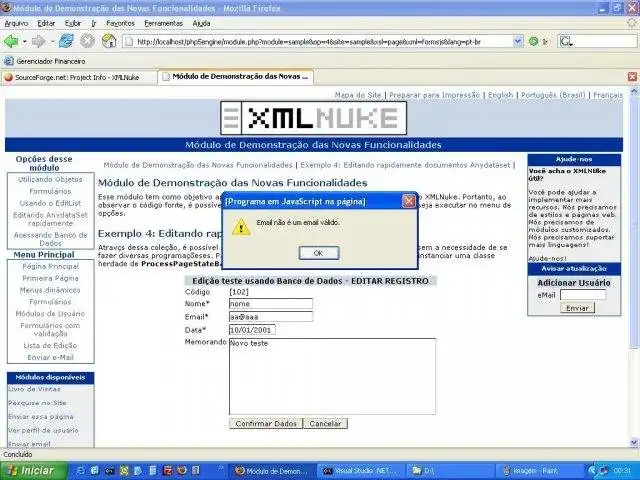Open the Ajuda menu
640x480 pixels.
(x=201, y=23)
